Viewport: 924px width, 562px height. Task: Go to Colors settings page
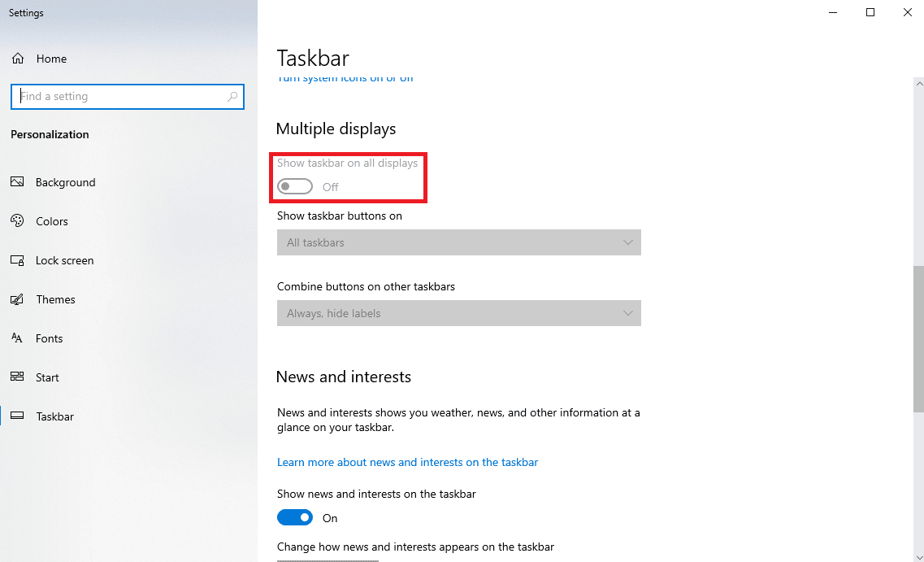pos(52,221)
